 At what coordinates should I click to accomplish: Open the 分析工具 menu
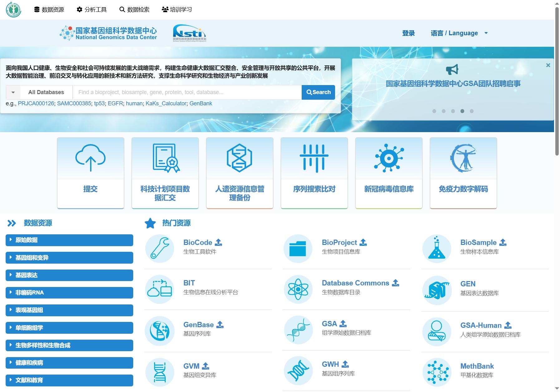click(92, 10)
